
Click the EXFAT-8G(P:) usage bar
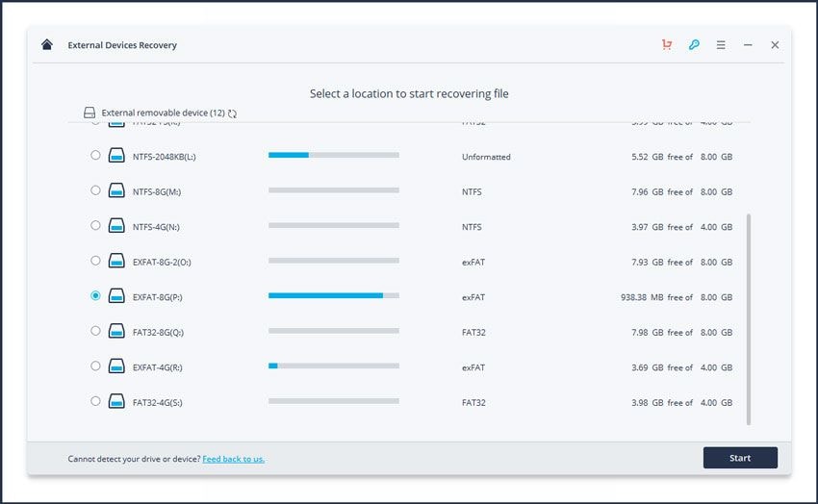click(x=333, y=296)
